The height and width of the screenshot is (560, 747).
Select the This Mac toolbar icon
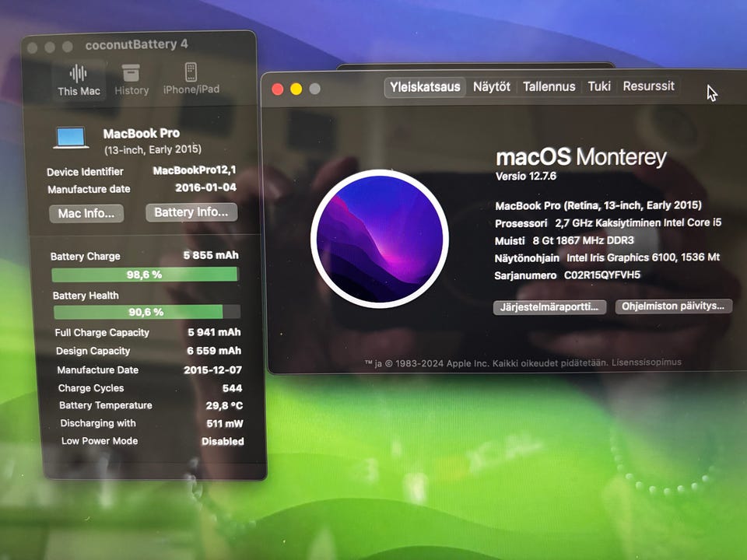pyautogui.click(x=79, y=80)
